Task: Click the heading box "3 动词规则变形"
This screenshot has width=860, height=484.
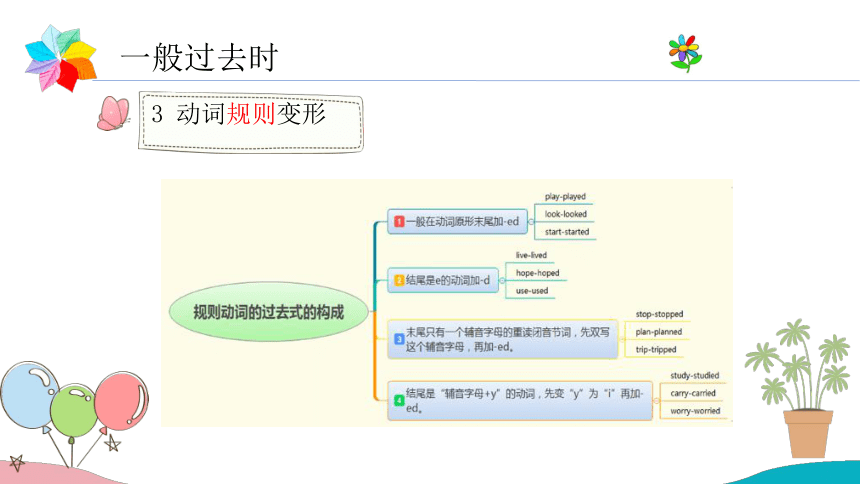Action: [x=251, y=122]
